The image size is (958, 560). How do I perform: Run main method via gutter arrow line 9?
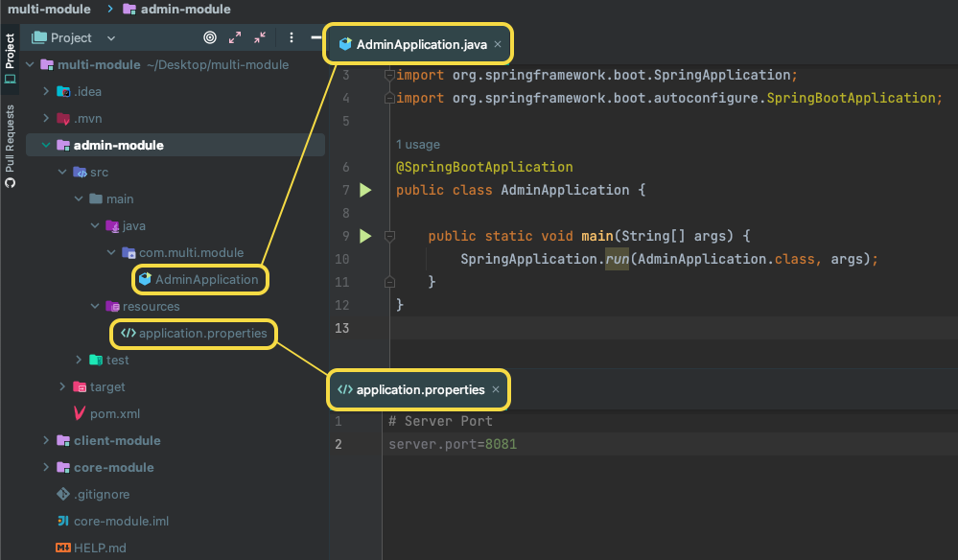[365, 236]
